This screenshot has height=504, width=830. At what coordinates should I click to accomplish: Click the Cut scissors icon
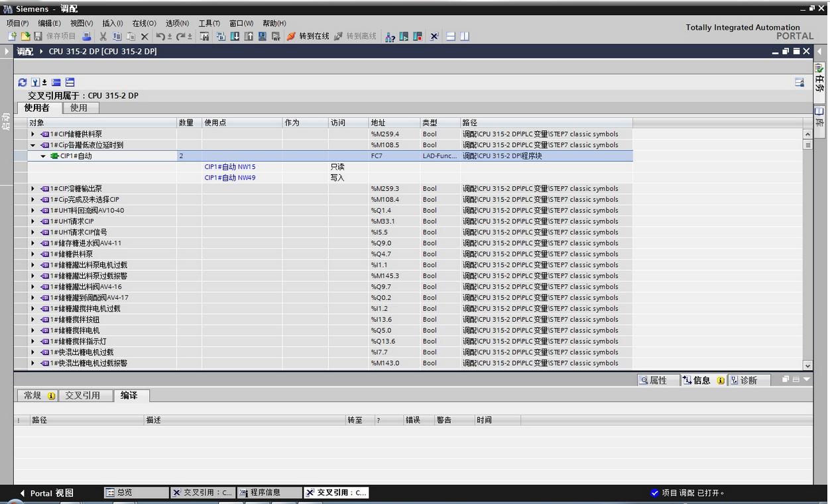coord(103,36)
